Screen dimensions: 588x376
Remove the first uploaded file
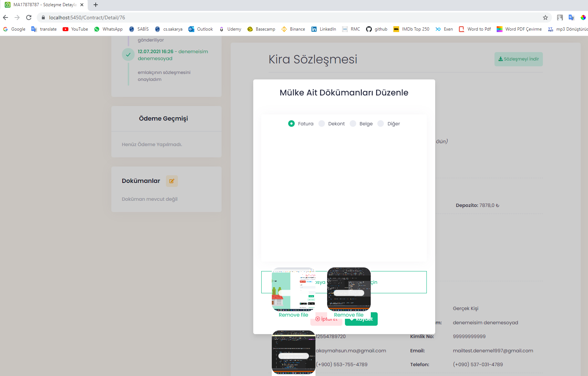point(293,315)
